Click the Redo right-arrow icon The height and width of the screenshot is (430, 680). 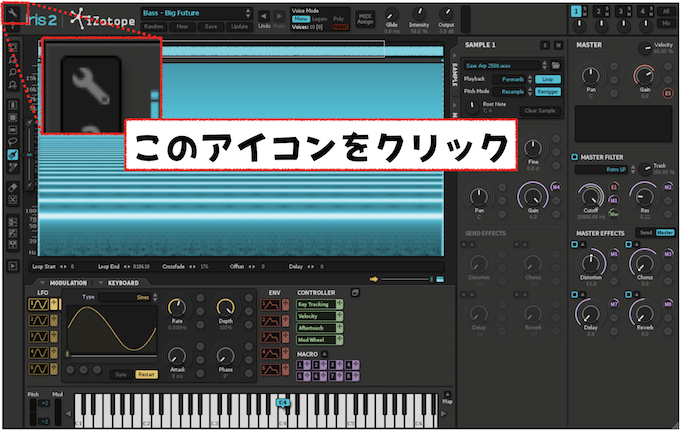[x=279, y=16]
